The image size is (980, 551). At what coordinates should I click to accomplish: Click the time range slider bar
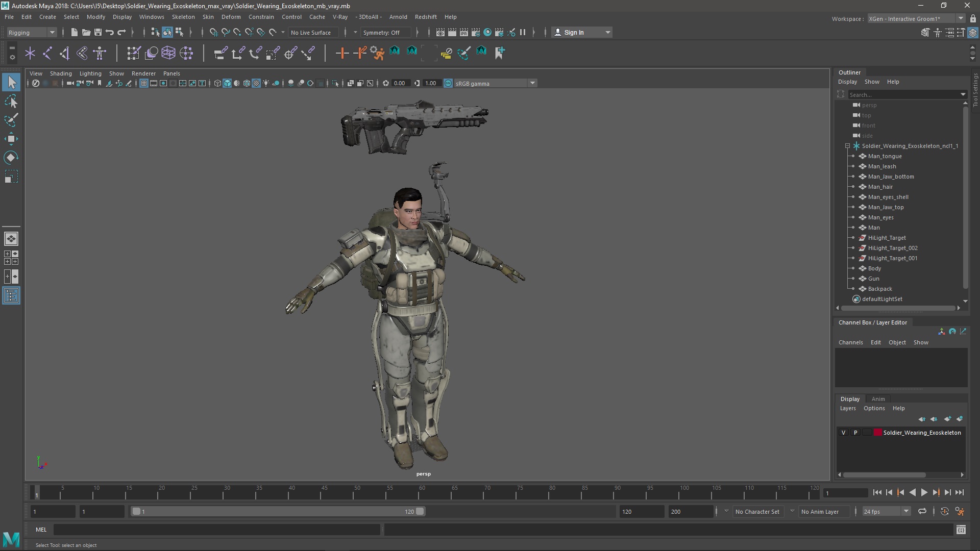(278, 511)
